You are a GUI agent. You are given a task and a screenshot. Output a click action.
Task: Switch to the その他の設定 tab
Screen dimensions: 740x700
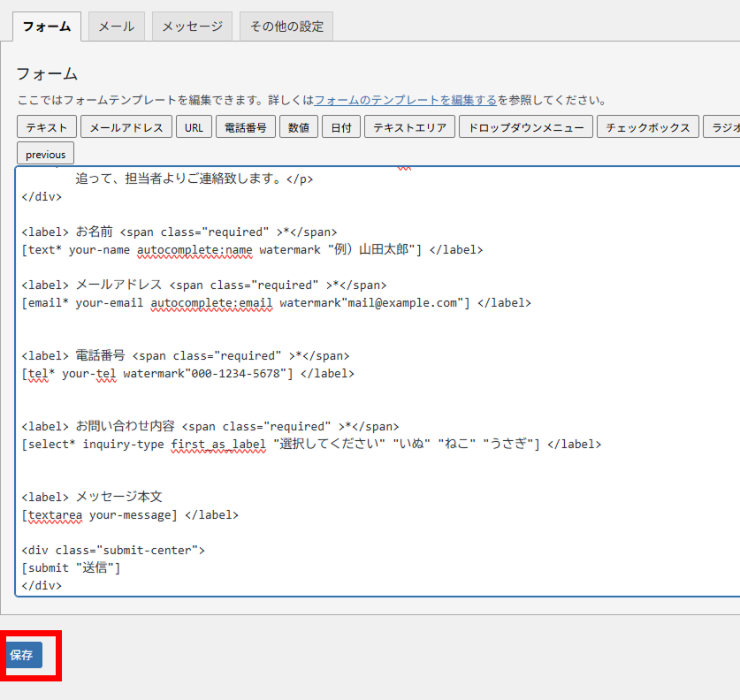pyautogui.click(x=286, y=27)
